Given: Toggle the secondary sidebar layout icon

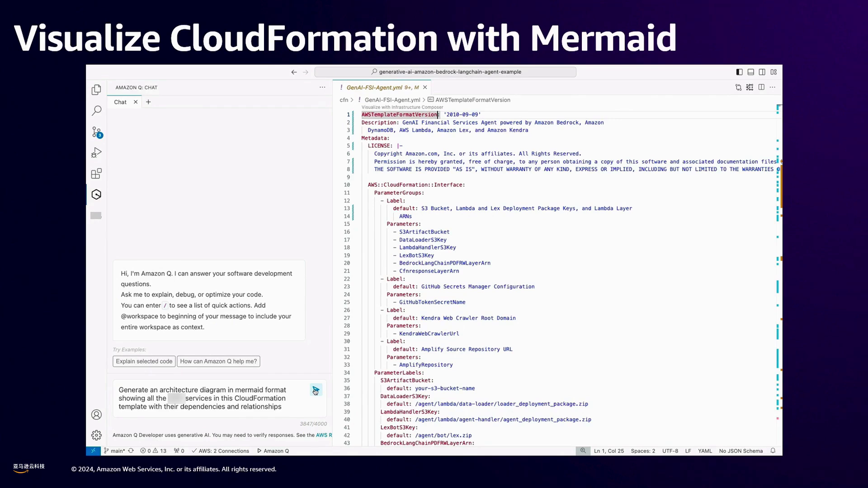Looking at the screenshot, I should click(762, 72).
